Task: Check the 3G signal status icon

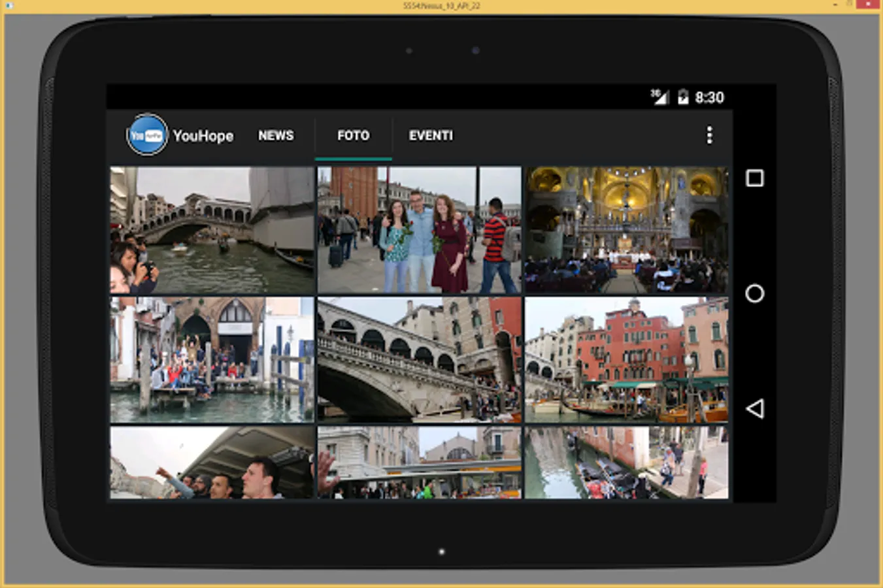Action: 659,97
